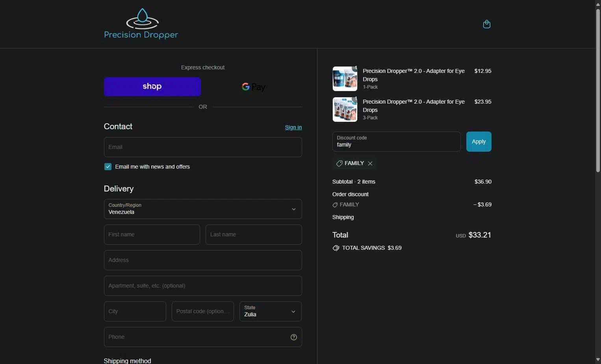
Task: Click the Shipping method heading
Action: [x=127, y=361]
